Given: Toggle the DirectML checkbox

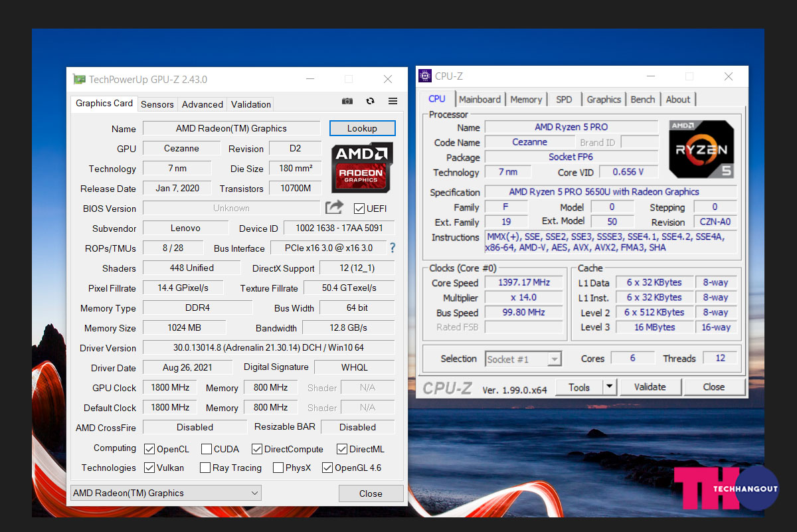Looking at the screenshot, I should click(342, 449).
